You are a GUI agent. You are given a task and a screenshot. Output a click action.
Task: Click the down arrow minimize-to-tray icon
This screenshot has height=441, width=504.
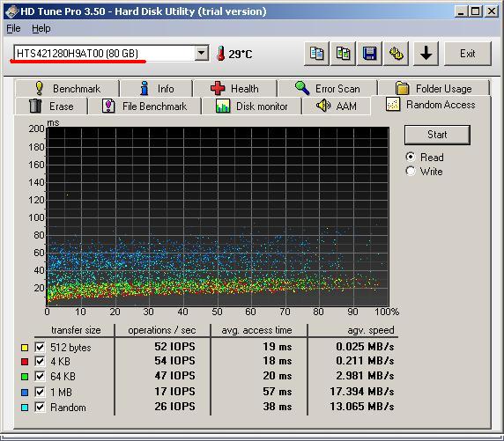pyautogui.click(x=426, y=54)
